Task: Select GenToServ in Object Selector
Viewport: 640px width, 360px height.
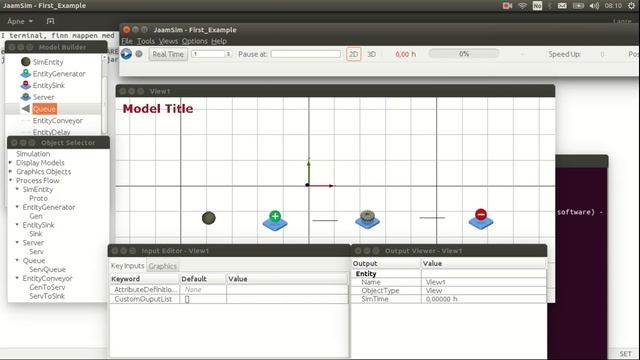Action: [x=47, y=287]
